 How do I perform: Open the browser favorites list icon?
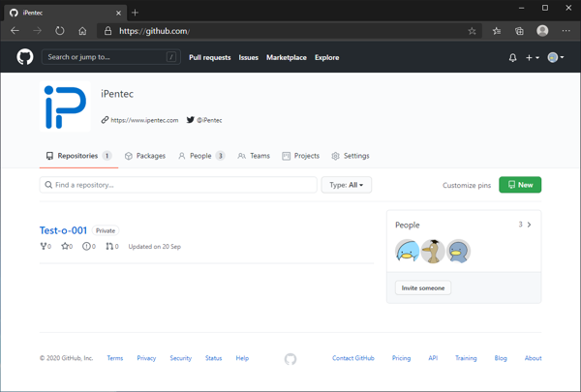click(x=497, y=31)
